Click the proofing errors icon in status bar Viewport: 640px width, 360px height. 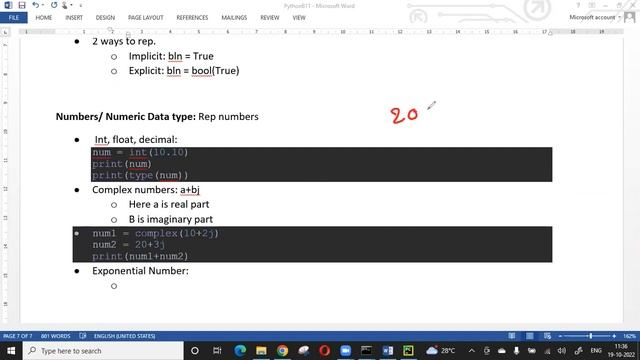click(83, 336)
